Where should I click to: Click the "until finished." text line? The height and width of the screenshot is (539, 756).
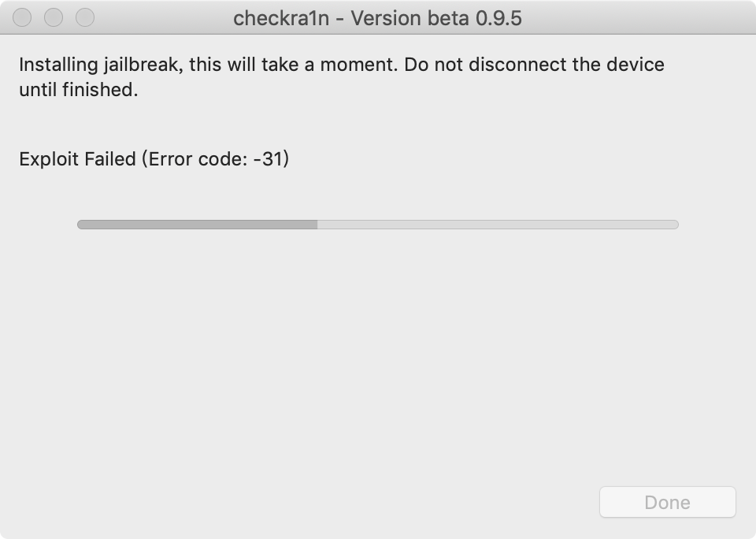tap(79, 90)
